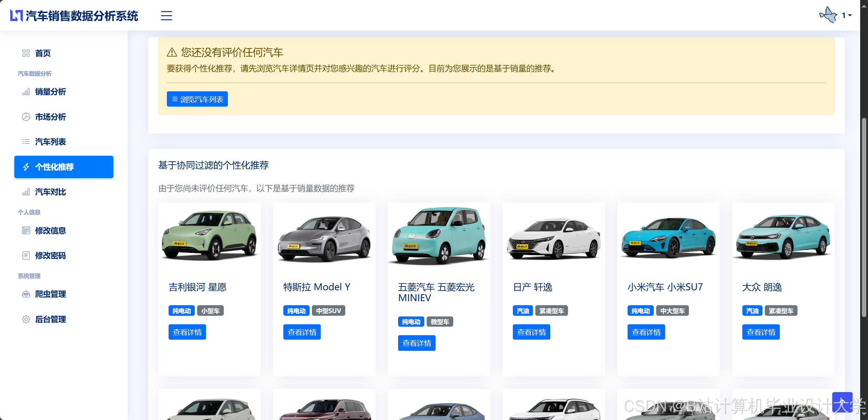Open the user account dropdown arrow

click(850, 15)
